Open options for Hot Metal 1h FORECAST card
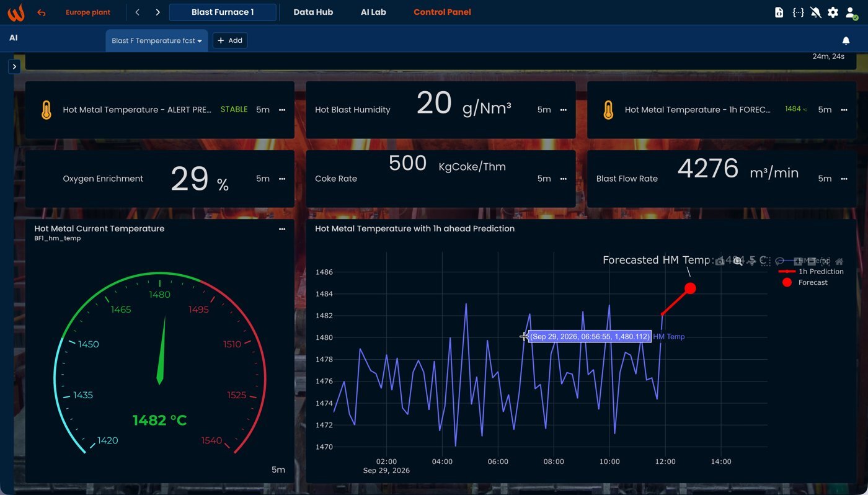Screen dimensions: 868x495 pyautogui.click(x=844, y=110)
